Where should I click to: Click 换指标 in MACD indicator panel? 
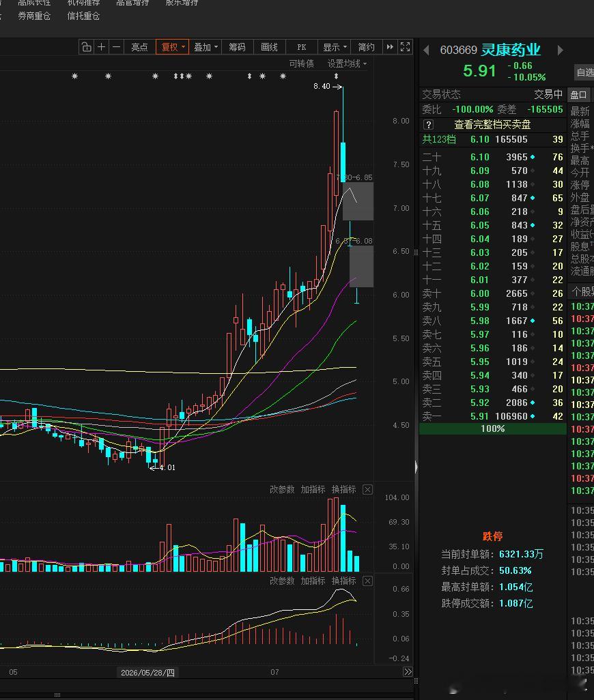click(344, 581)
